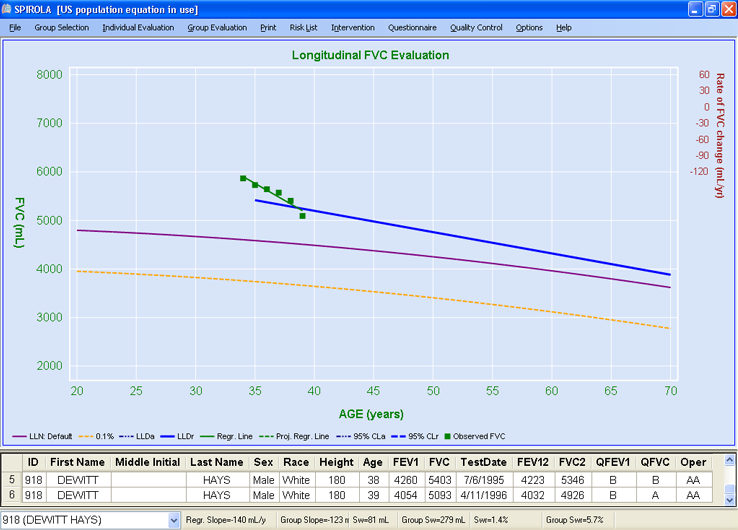
Task: Open the Quality Control menu
Action: tap(476, 27)
